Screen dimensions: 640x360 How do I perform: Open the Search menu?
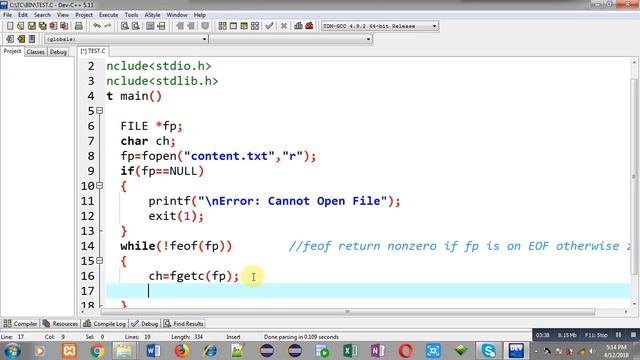pos(42,15)
